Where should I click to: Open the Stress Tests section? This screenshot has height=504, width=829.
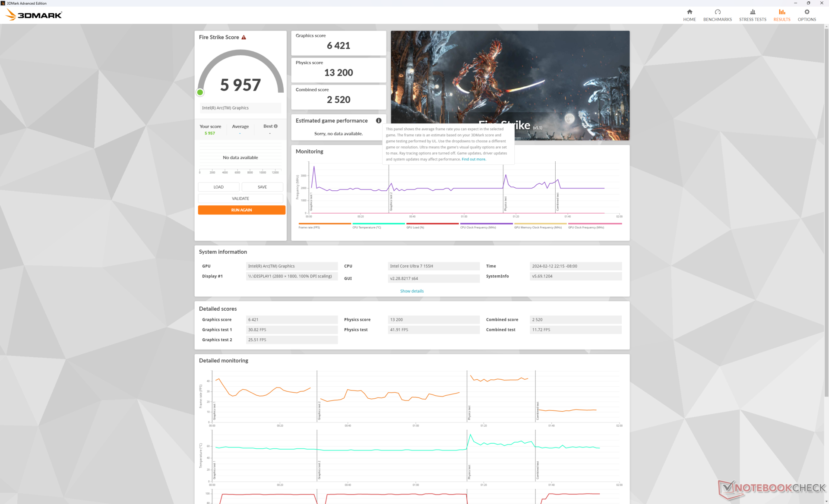coord(753,15)
